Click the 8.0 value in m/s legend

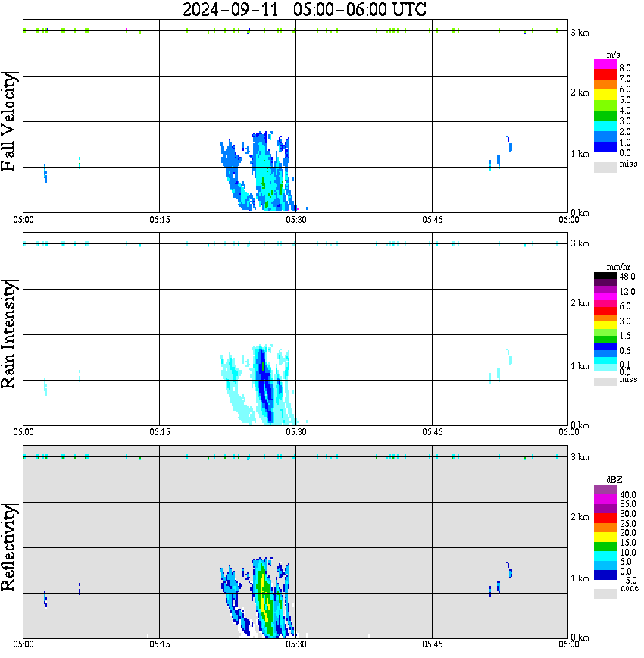(625, 68)
